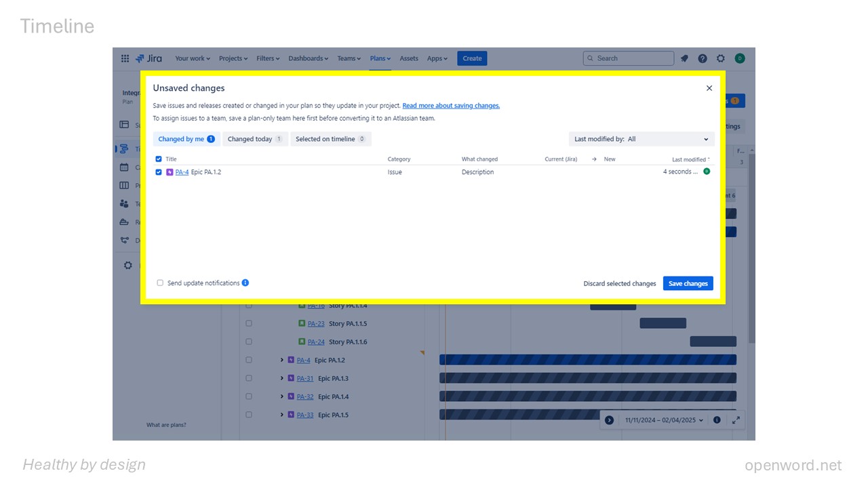Open the Last modified by: All dropdown
The image size is (868, 488).
(642, 139)
